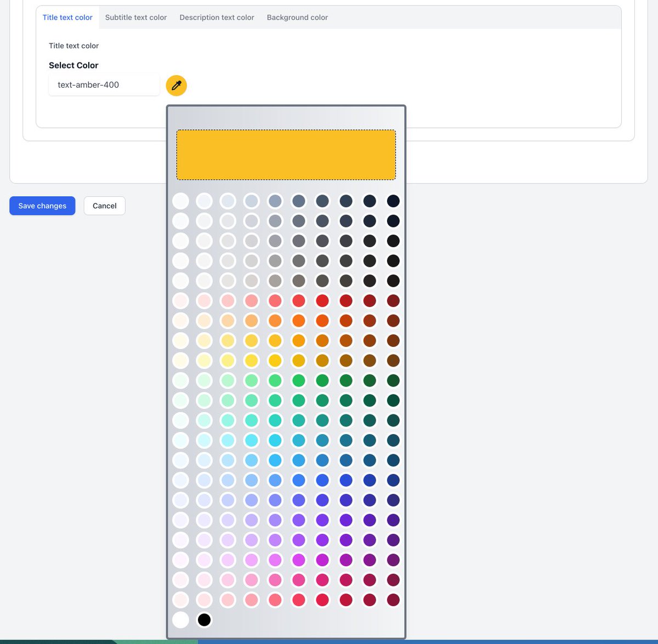658x644 pixels.
Task: Select the darkest swatch in the rose row
Action: [x=393, y=600]
